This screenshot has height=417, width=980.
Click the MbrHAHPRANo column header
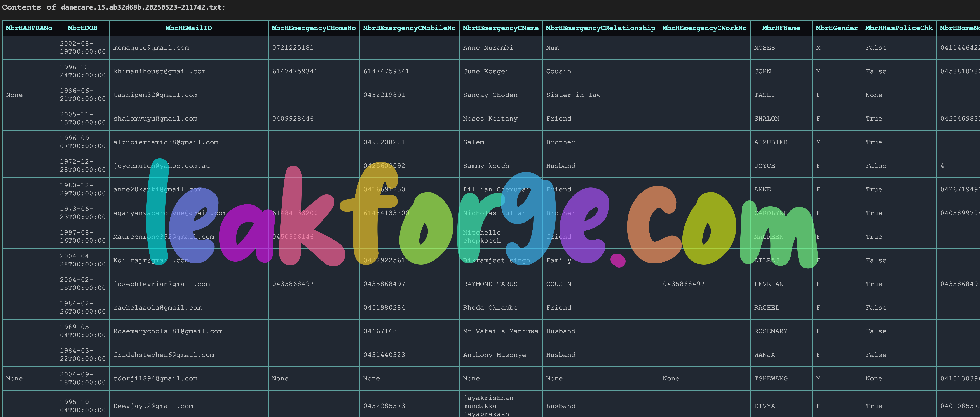tap(29, 28)
